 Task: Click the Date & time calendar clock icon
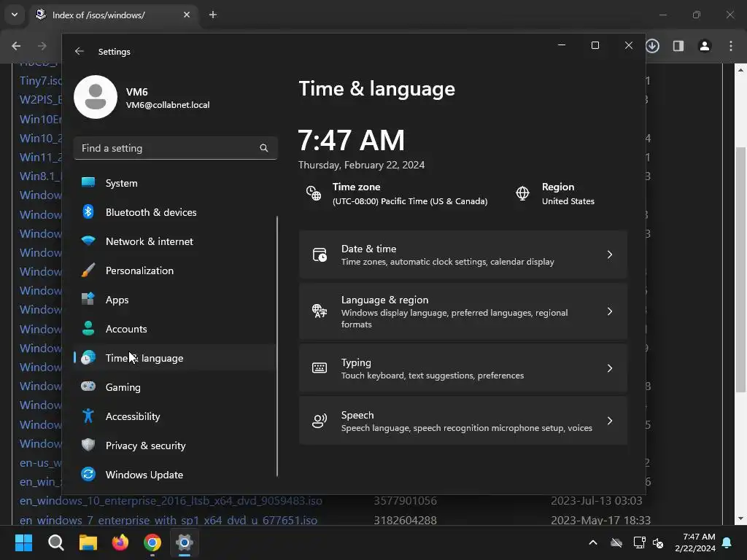(320, 254)
